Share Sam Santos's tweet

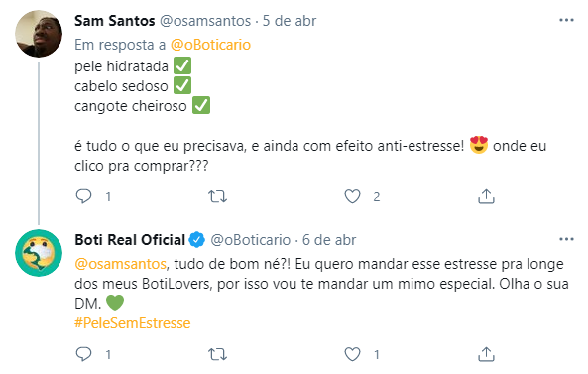click(486, 196)
